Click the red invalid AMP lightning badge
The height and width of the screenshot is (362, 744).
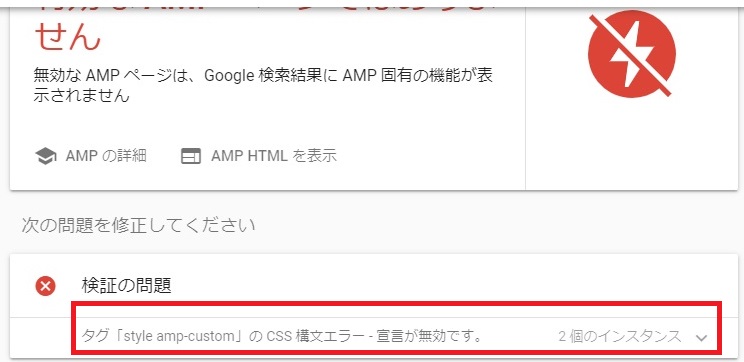pos(631,55)
